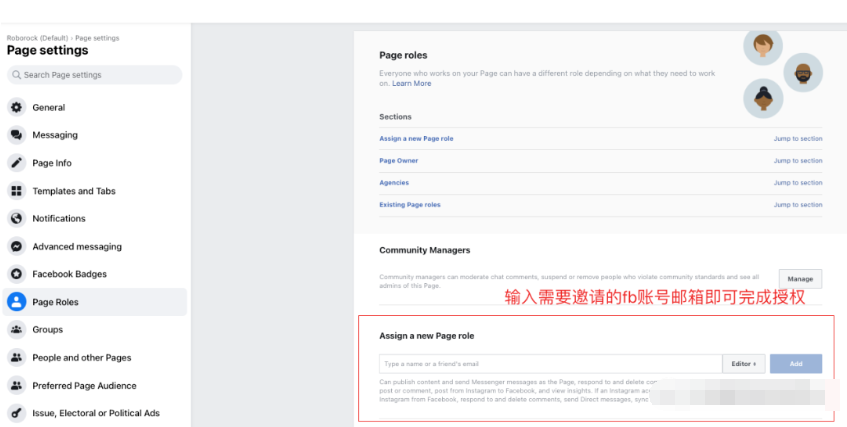This screenshot has height=427, width=847.
Task: Click the Page roles heading
Action: coord(404,55)
